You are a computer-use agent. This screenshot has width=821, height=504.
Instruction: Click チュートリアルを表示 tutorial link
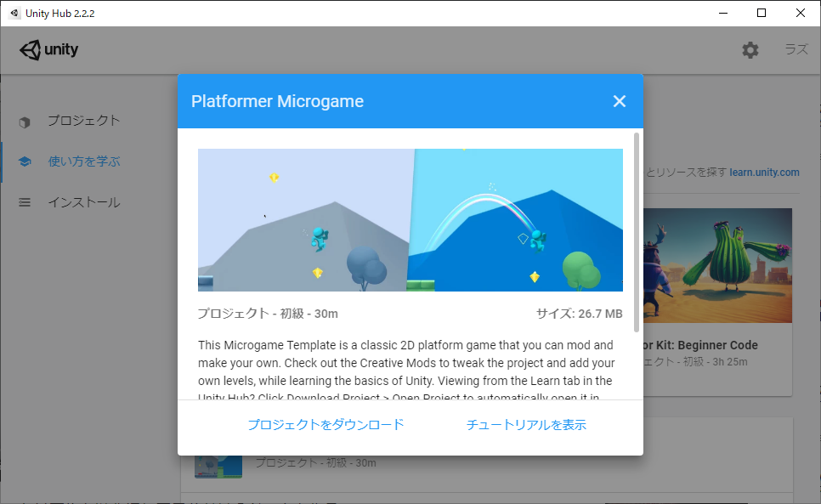(526, 424)
